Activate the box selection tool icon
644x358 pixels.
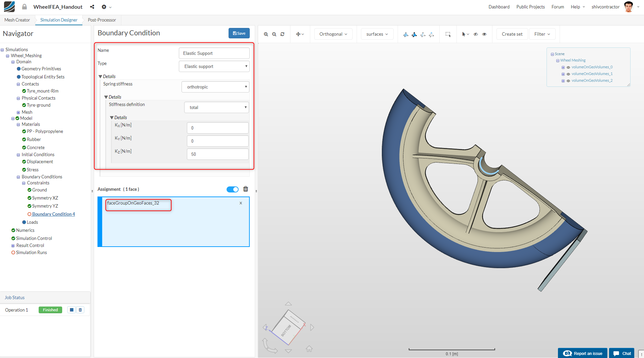pos(448,34)
